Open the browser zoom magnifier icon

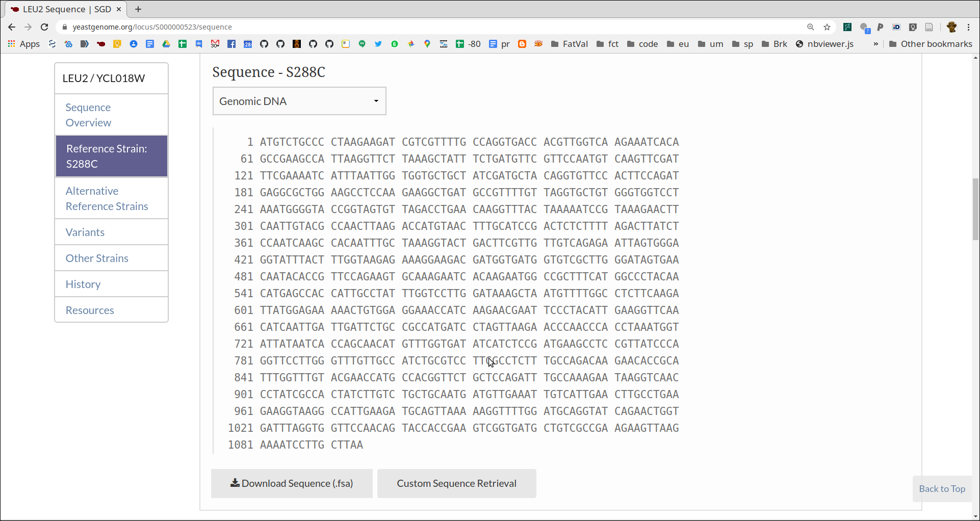[x=811, y=27]
